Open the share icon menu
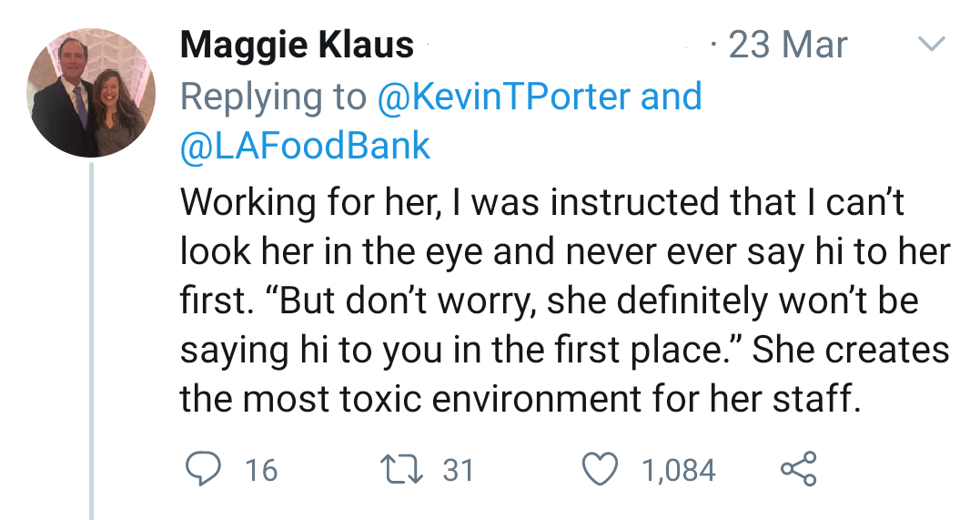 click(799, 469)
